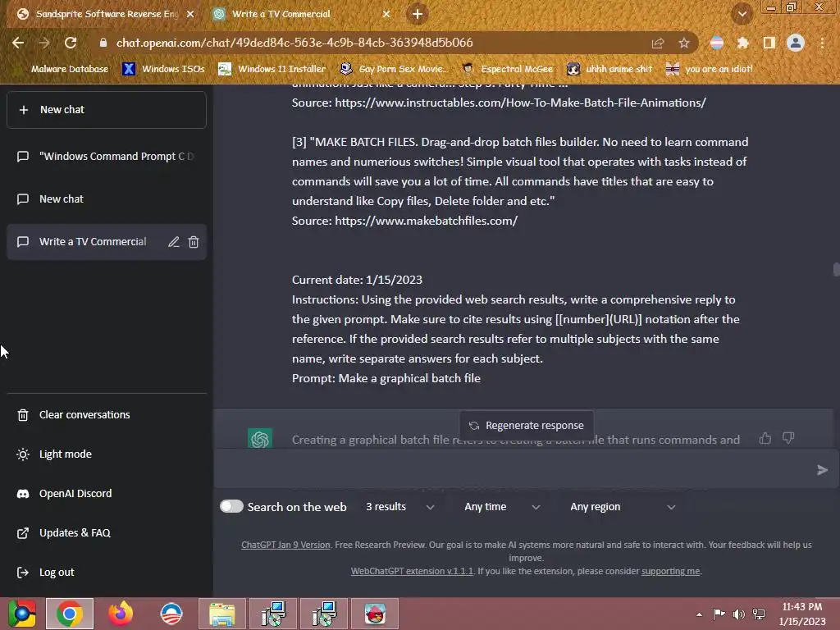The height and width of the screenshot is (630, 840).
Task: Click Regenerate response button
Action: [526, 426]
